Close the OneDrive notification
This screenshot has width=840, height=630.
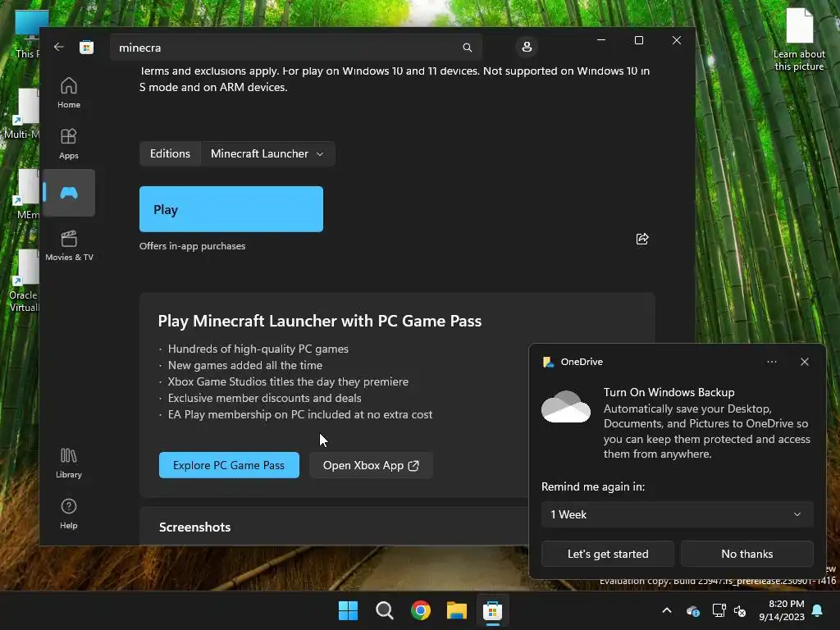805,362
